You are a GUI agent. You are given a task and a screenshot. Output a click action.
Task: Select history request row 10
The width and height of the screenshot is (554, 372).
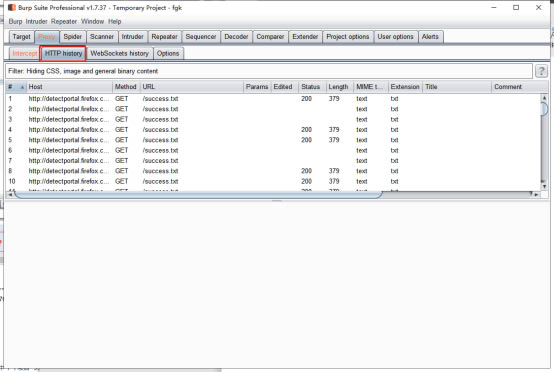[273, 181]
